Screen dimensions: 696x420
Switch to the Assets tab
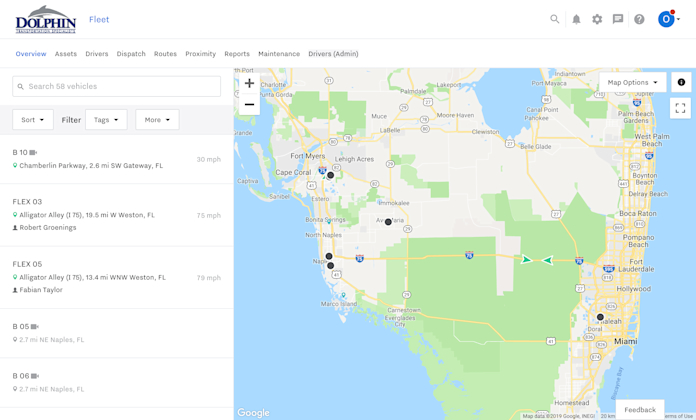(x=66, y=54)
